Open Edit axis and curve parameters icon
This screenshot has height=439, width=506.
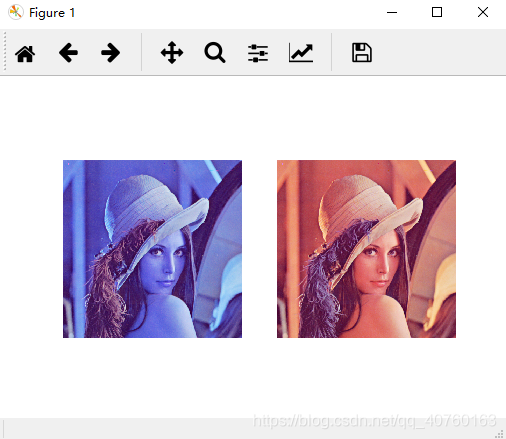(301, 53)
